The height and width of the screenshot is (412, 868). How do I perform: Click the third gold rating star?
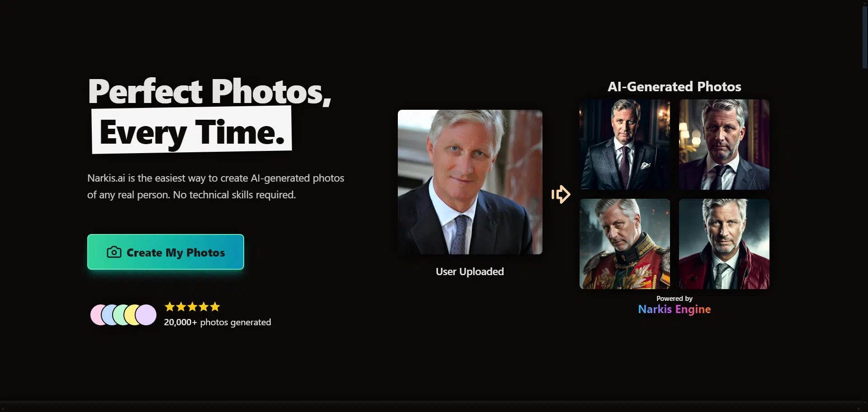tap(192, 307)
